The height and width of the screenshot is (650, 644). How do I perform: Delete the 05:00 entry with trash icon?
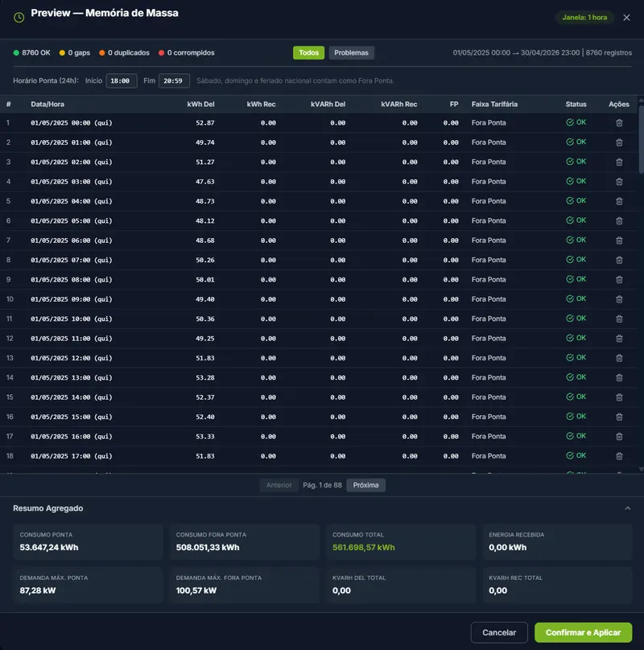619,221
